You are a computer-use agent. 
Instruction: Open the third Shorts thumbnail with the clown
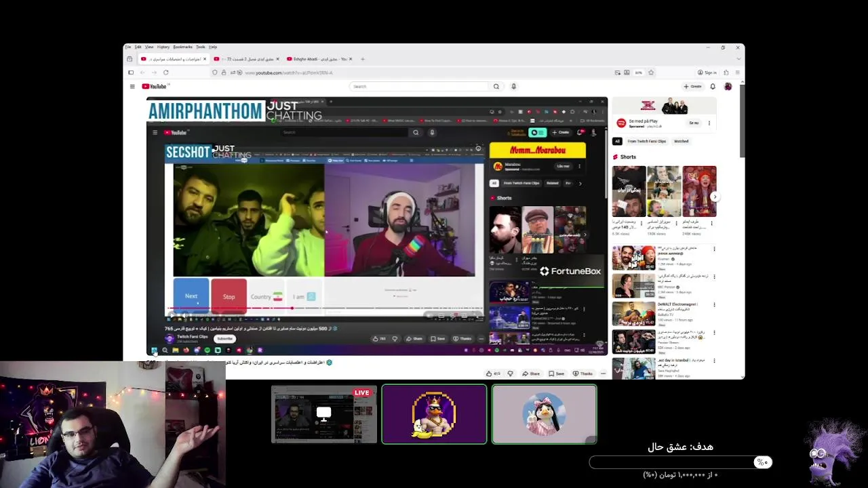pos(699,191)
